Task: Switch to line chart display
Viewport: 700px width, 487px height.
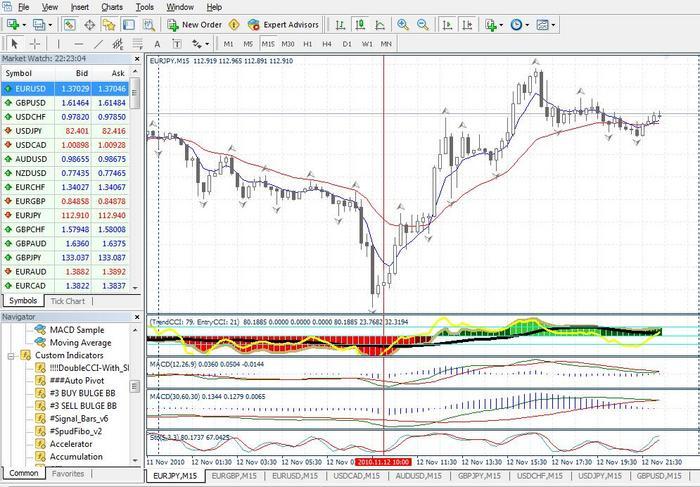Action: 379,25
